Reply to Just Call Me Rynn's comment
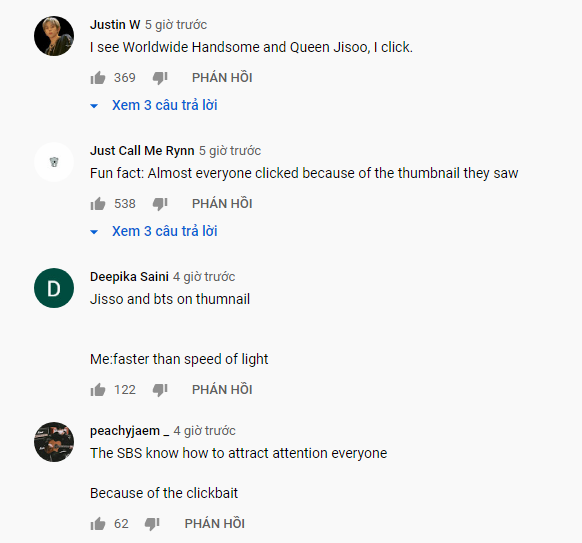Image resolution: width=582 pixels, height=543 pixels. pyautogui.click(x=222, y=203)
